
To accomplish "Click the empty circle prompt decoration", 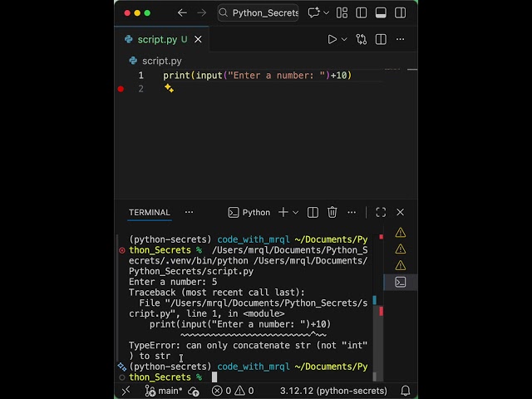I will (x=122, y=377).
